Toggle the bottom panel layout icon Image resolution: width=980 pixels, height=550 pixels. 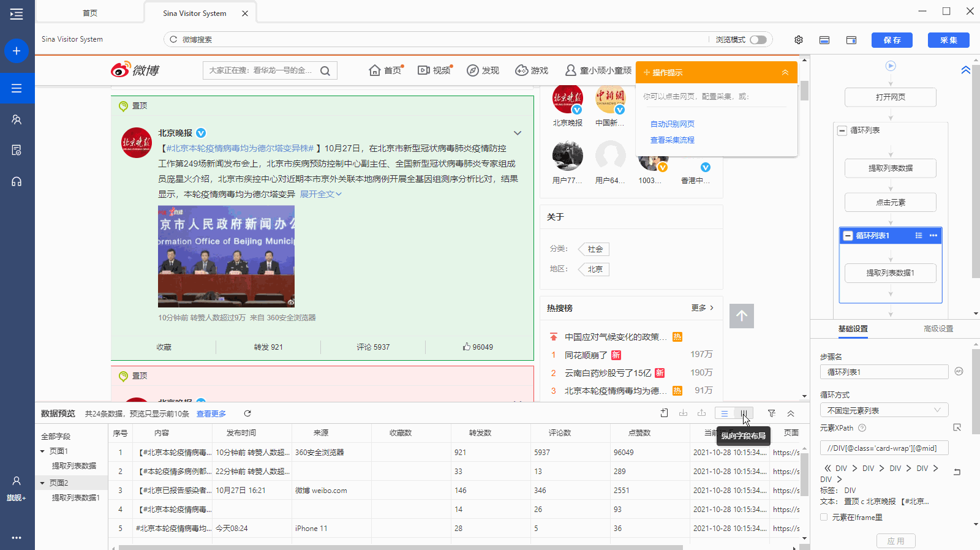click(x=824, y=40)
